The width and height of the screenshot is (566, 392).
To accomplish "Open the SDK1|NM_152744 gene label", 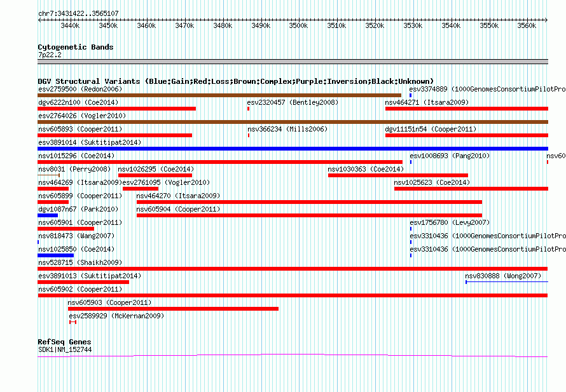I will 65,350.
